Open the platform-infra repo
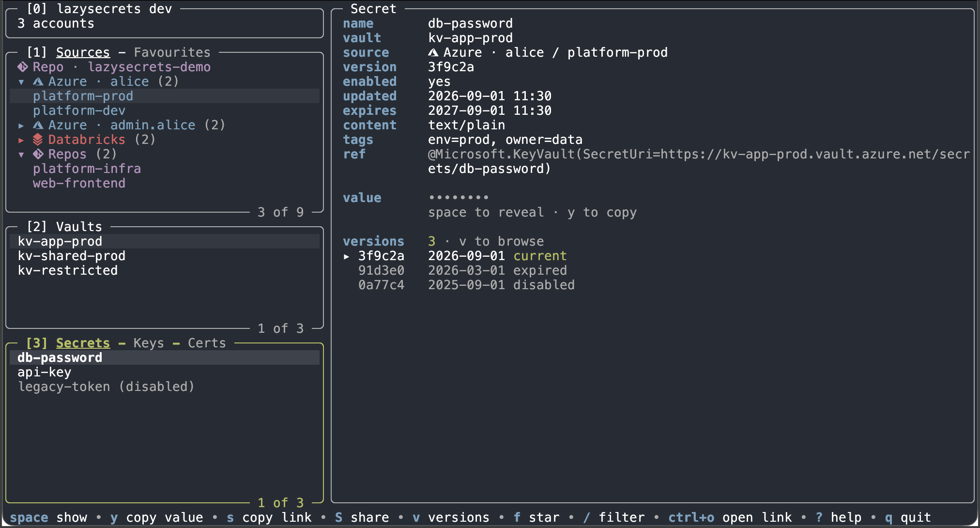Image resolution: width=980 pixels, height=528 pixels. tap(165, 169)
